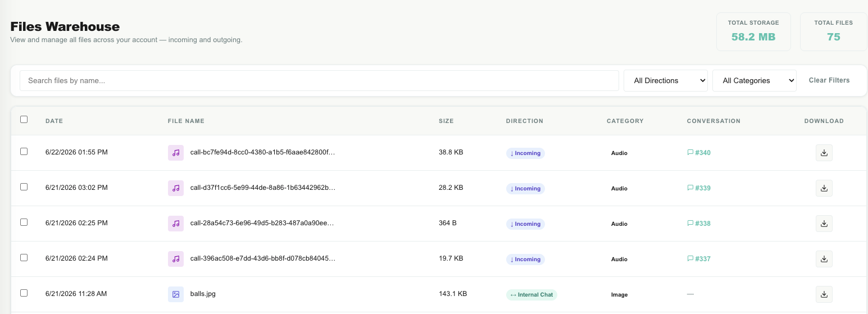
Task: Click the 364 B size value
Action: pyautogui.click(x=448, y=223)
